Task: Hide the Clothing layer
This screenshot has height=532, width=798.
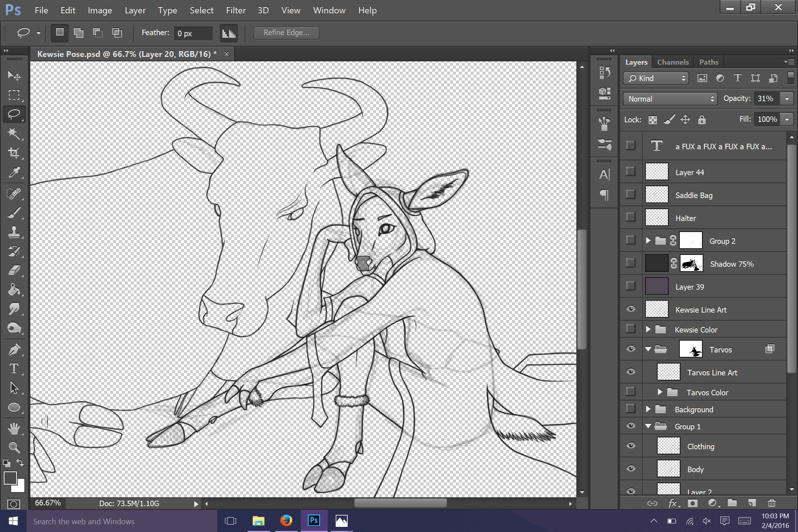Action: point(631,446)
